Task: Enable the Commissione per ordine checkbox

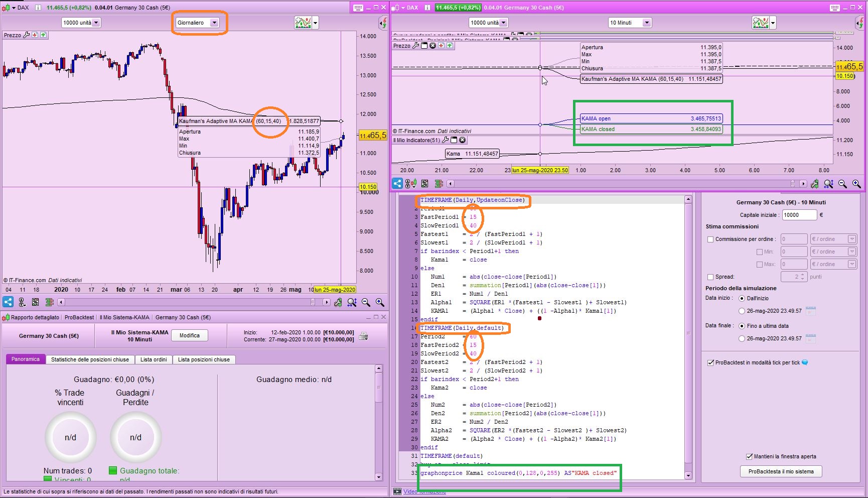Action: [710, 239]
